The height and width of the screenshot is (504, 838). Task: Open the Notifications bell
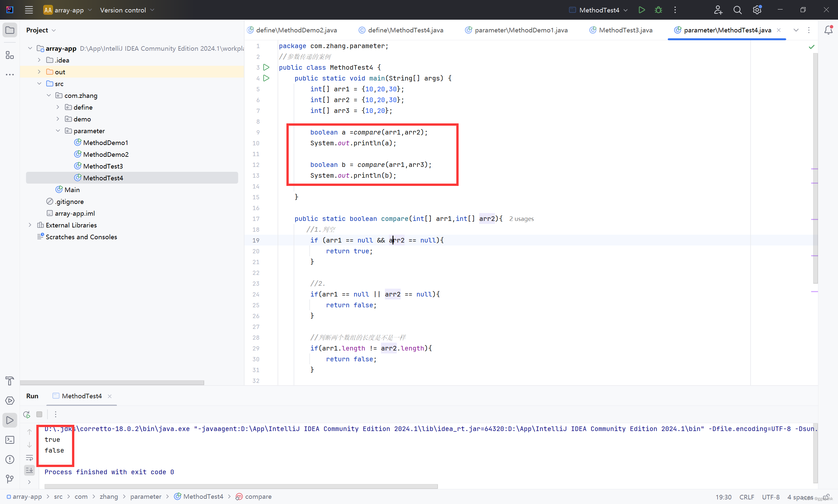tap(828, 30)
